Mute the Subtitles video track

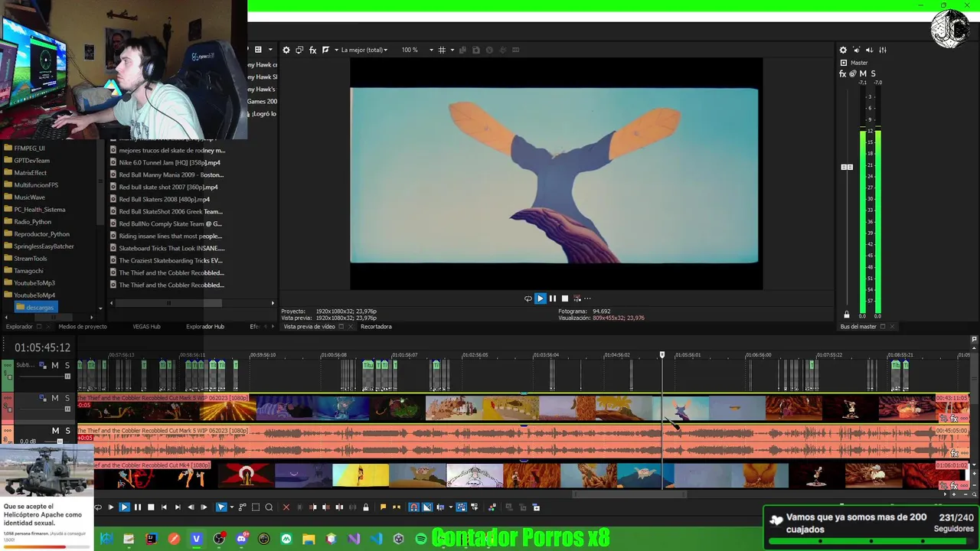(54, 365)
